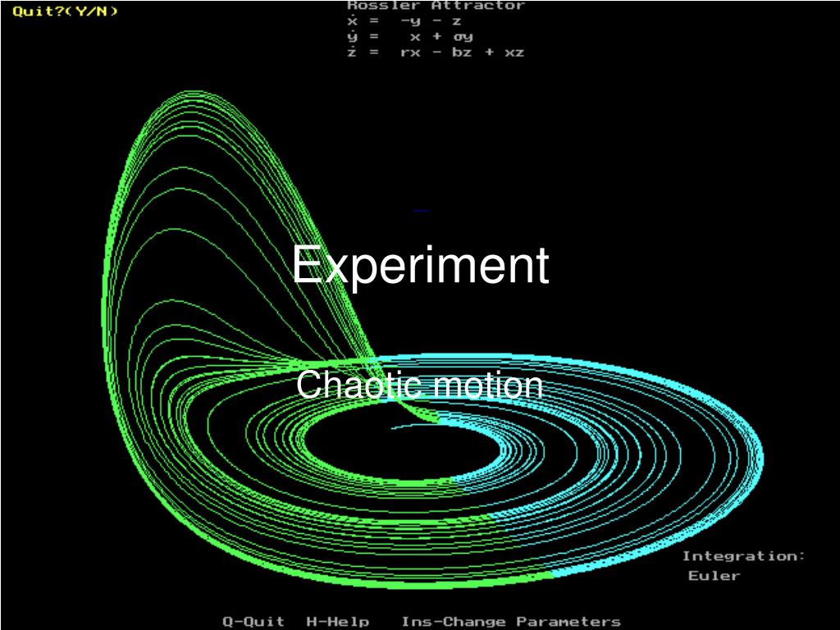This screenshot has width=840, height=630.
Task: Click the Q-Quit option in bottom bar
Action: point(253,622)
